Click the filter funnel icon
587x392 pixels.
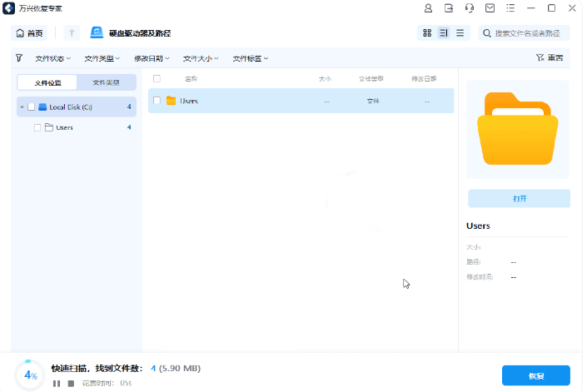(x=19, y=58)
